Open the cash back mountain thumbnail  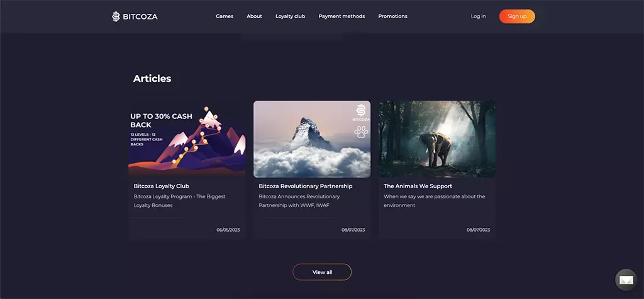click(187, 139)
